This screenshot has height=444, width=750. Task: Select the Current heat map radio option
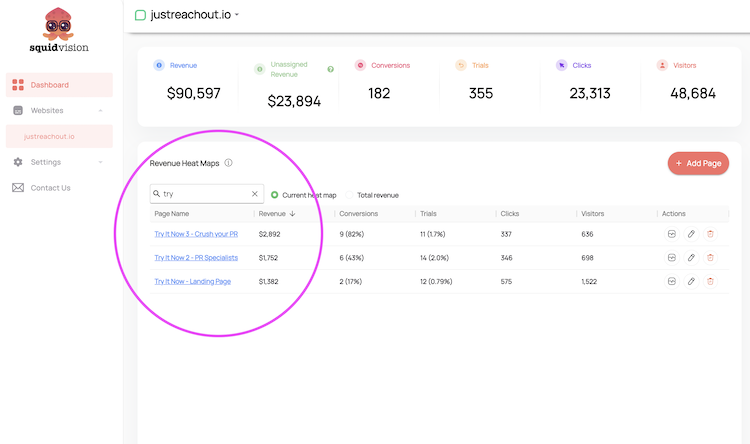(275, 195)
